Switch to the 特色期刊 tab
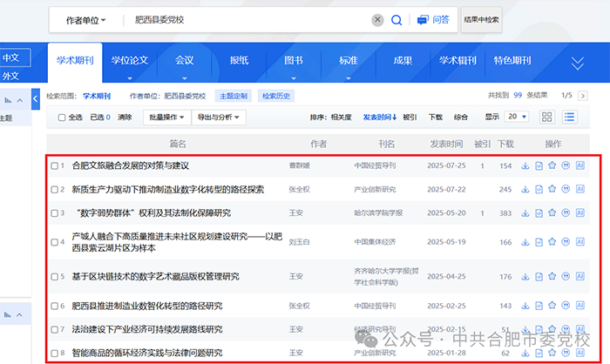The height and width of the screenshot is (364, 610). click(x=512, y=60)
